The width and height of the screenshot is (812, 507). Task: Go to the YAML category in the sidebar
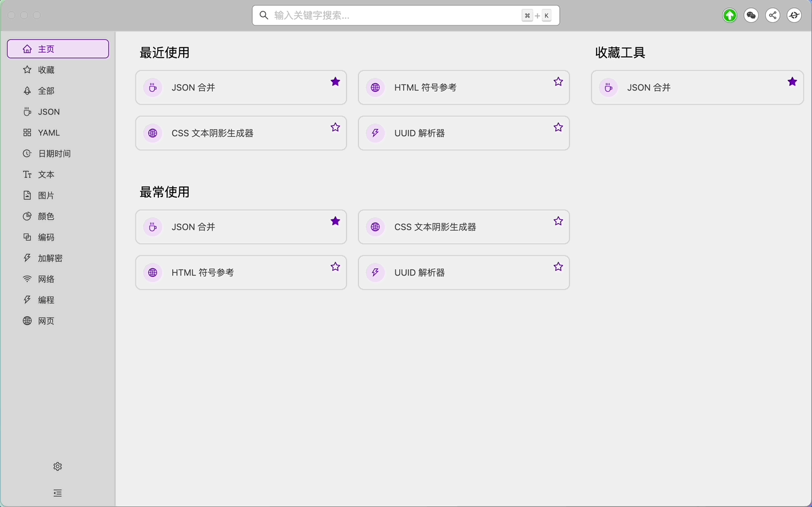tap(58, 132)
